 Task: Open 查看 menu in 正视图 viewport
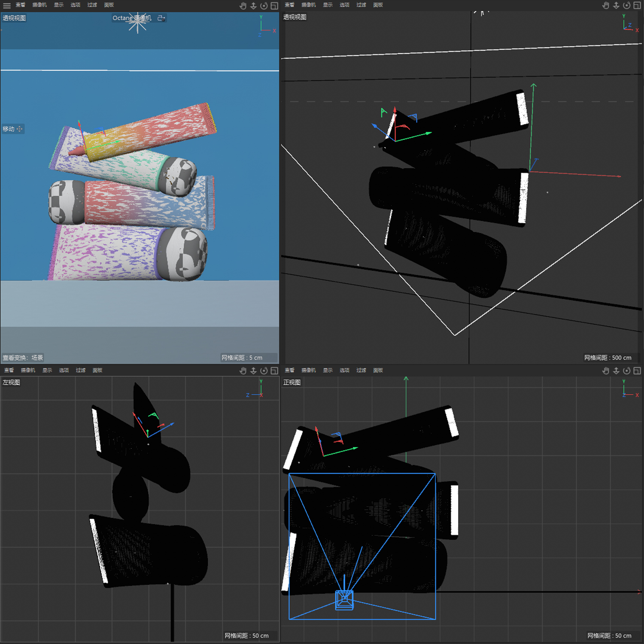pyautogui.click(x=289, y=371)
